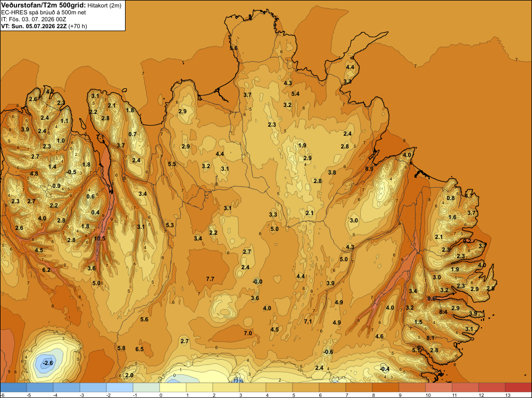Click the -2.6 value on the blue glacier
Image resolution: width=532 pixels, height=398 pixels.
pos(48,363)
